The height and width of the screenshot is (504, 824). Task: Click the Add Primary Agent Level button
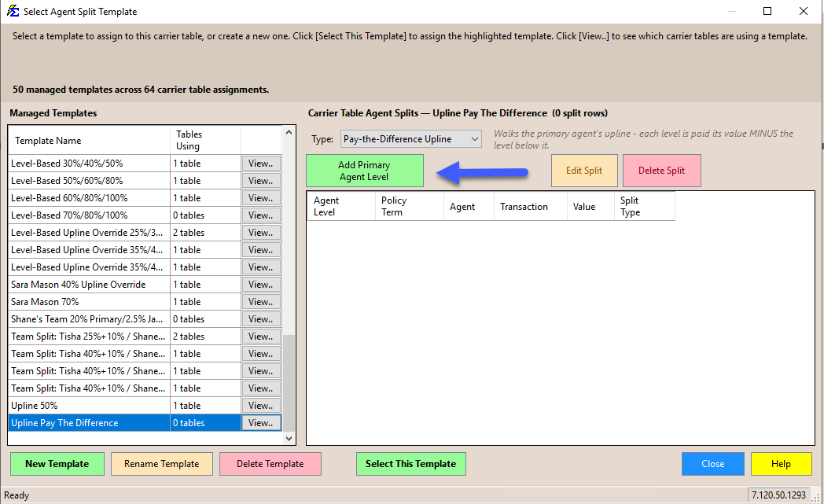point(365,171)
